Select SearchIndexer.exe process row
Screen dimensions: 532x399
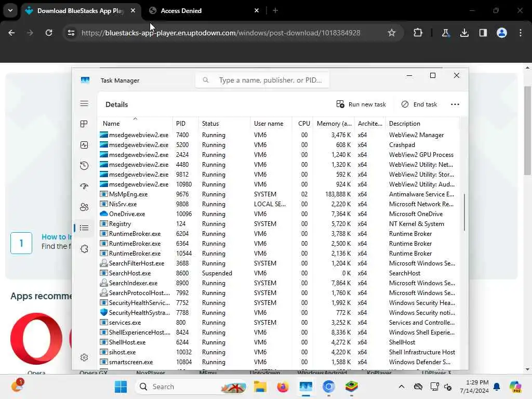tap(279, 283)
